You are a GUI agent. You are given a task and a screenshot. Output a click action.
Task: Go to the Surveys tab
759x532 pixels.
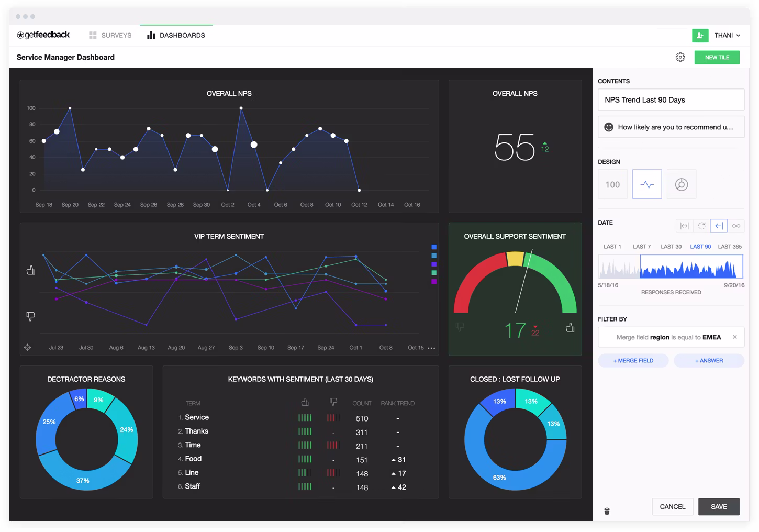(x=110, y=35)
